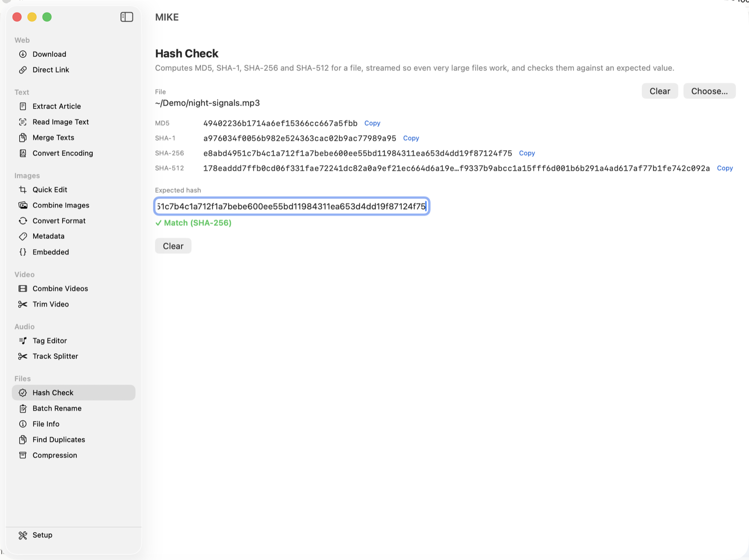This screenshot has width=749, height=560.
Task: Open Batch Rename label
Action: tap(57, 408)
